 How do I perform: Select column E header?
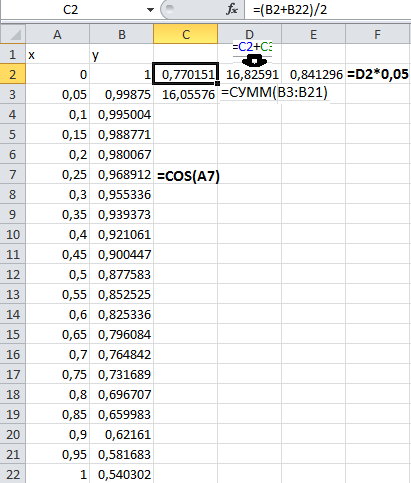click(314, 34)
